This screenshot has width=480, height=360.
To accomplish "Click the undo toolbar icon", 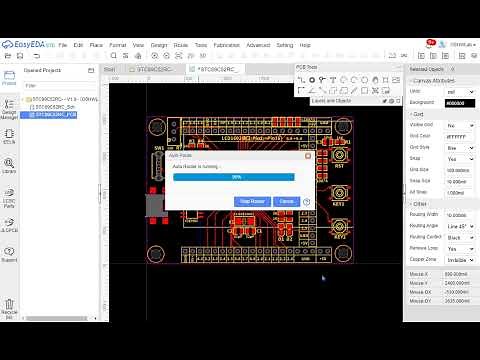I will [37, 56].
